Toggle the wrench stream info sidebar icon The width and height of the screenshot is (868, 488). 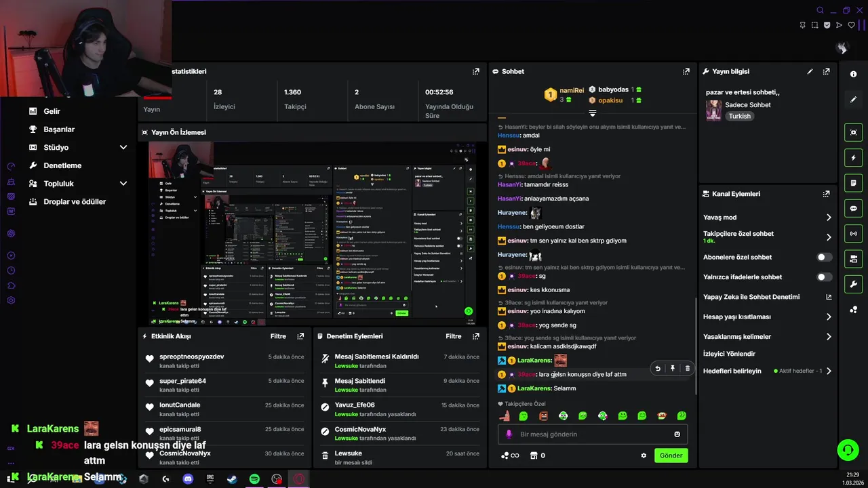coord(853,284)
